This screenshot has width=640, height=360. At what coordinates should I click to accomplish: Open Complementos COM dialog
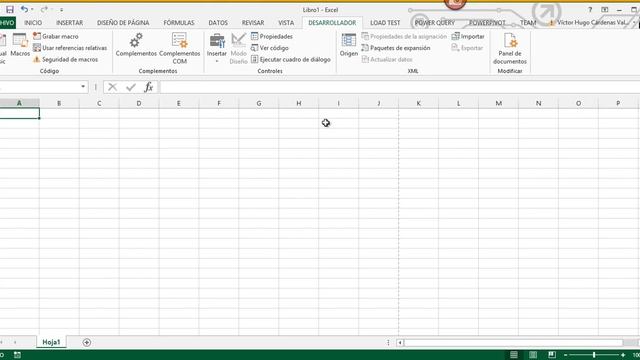coord(180,48)
